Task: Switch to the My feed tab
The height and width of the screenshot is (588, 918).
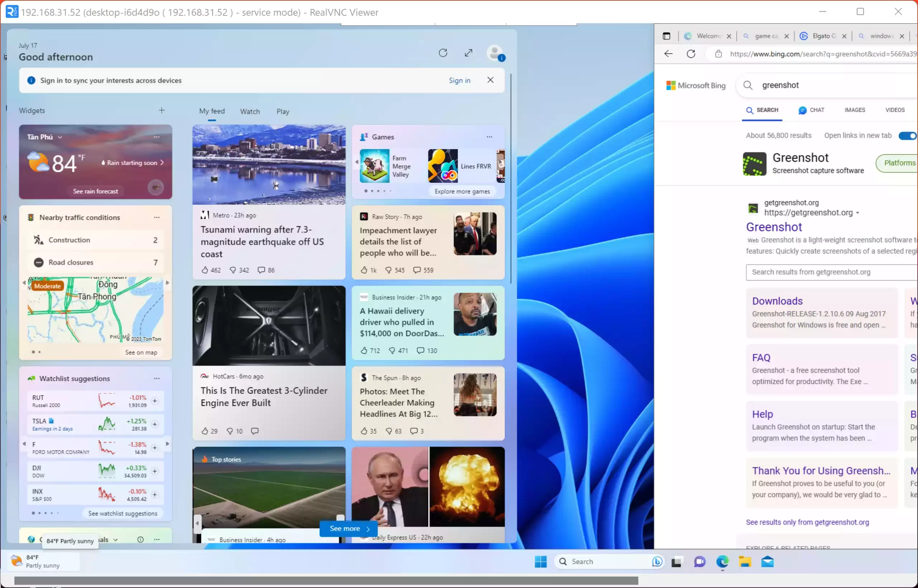Action: click(x=212, y=111)
